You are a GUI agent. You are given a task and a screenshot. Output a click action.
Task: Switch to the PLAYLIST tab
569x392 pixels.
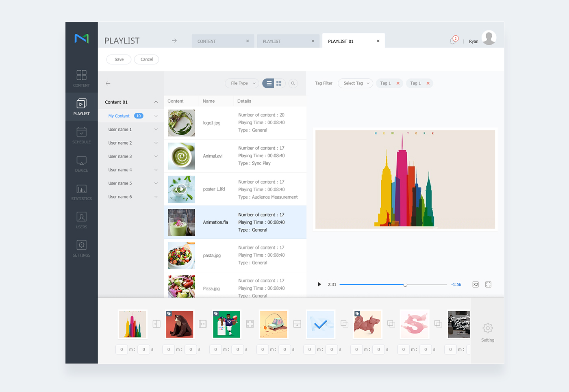coord(288,41)
